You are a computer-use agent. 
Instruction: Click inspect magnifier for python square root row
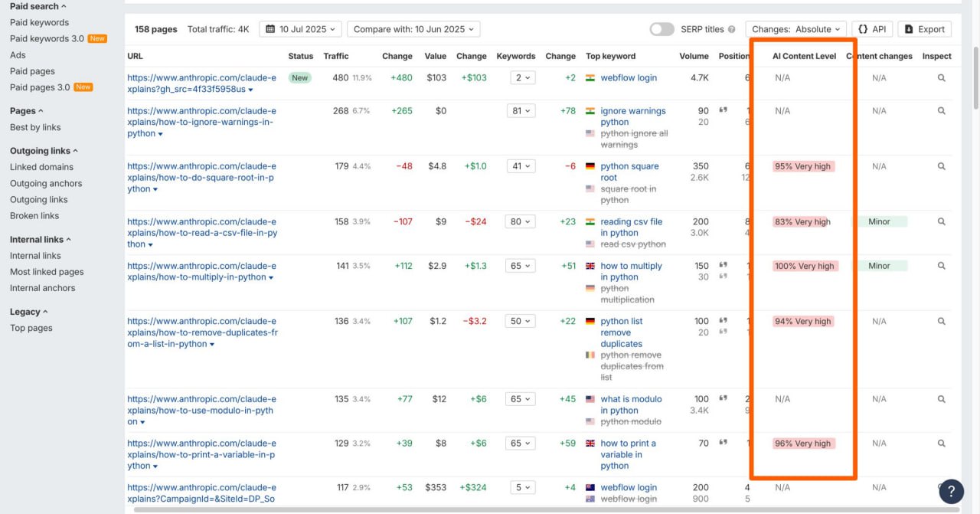(941, 166)
